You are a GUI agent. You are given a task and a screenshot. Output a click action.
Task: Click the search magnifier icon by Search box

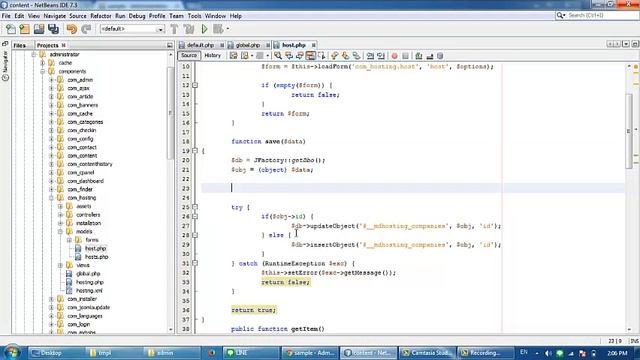(x=560, y=15)
